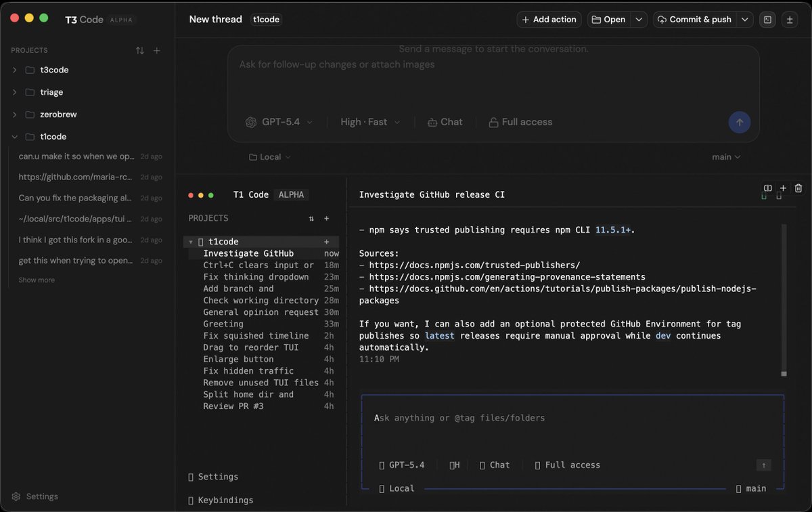Open Settings at bottom of T3 sidebar
Screen dimensions: 812x512
[35, 496]
